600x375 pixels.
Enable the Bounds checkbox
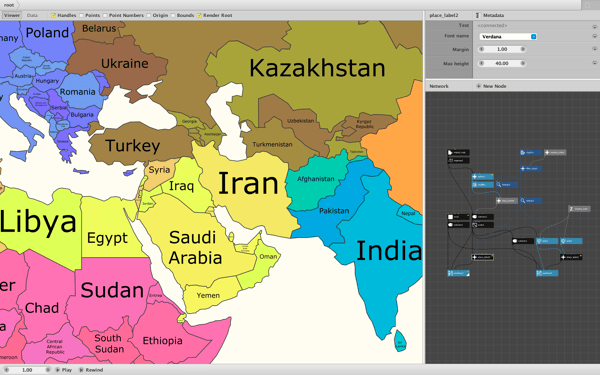[173, 15]
